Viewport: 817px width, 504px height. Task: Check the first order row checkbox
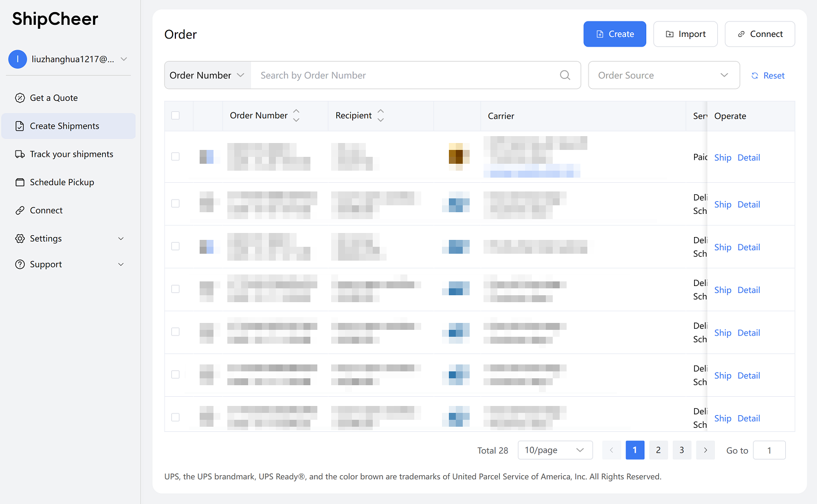175,157
